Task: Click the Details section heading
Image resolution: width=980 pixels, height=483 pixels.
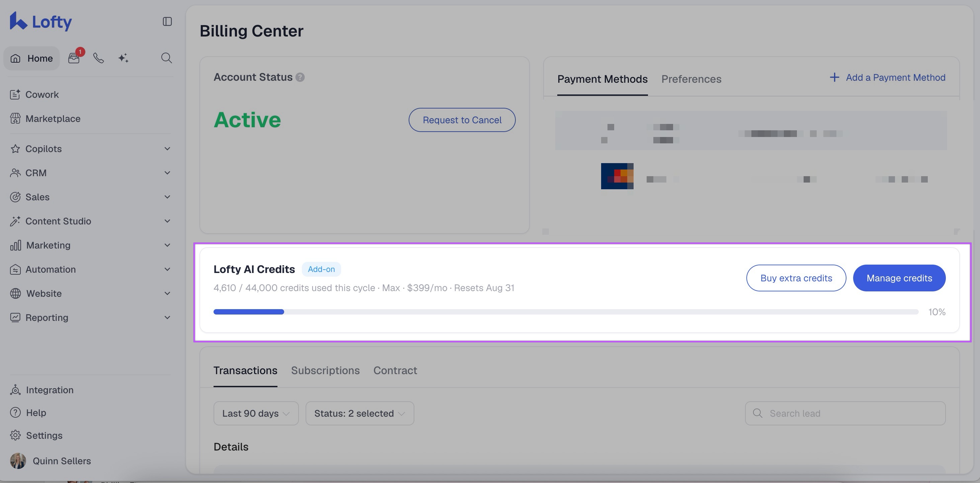Action: click(x=231, y=447)
